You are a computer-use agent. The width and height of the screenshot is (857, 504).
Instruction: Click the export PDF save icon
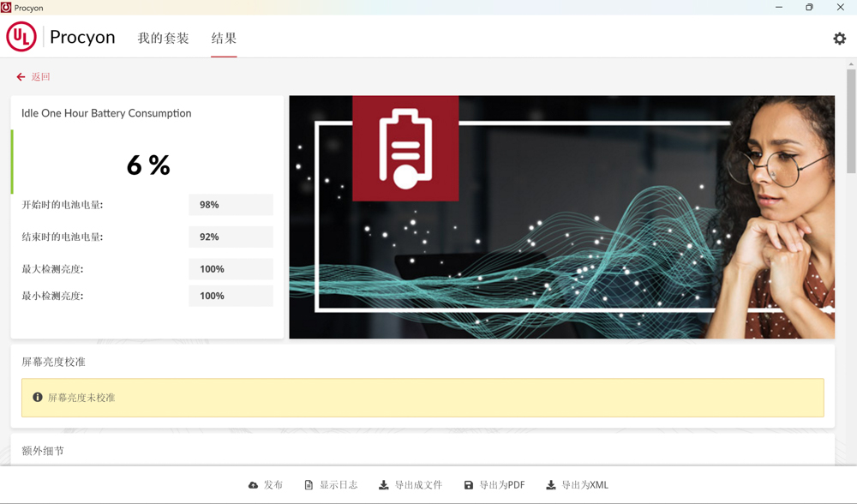pyautogui.click(x=469, y=485)
